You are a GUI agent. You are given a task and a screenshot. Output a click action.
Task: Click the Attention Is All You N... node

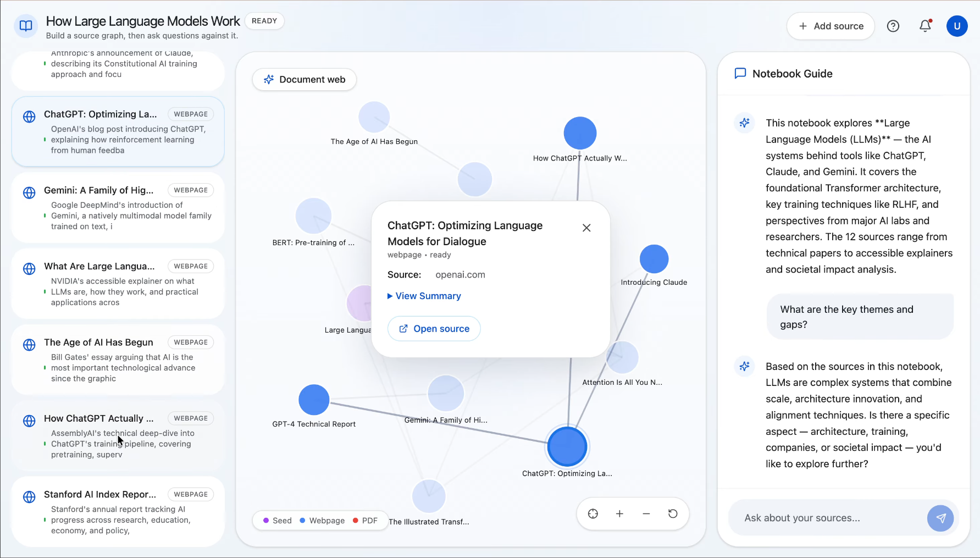point(622,358)
